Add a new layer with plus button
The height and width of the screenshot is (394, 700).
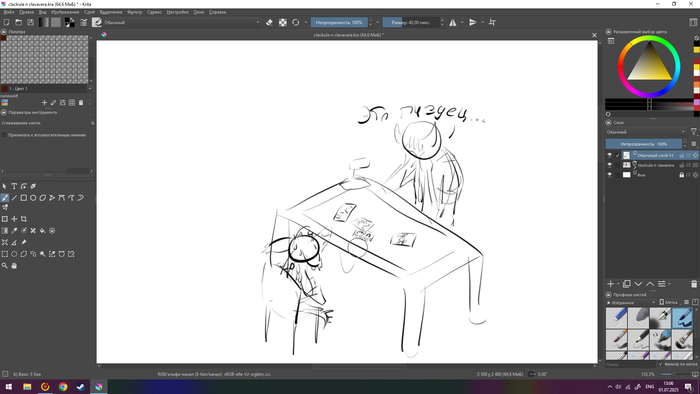pyautogui.click(x=610, y=284)
